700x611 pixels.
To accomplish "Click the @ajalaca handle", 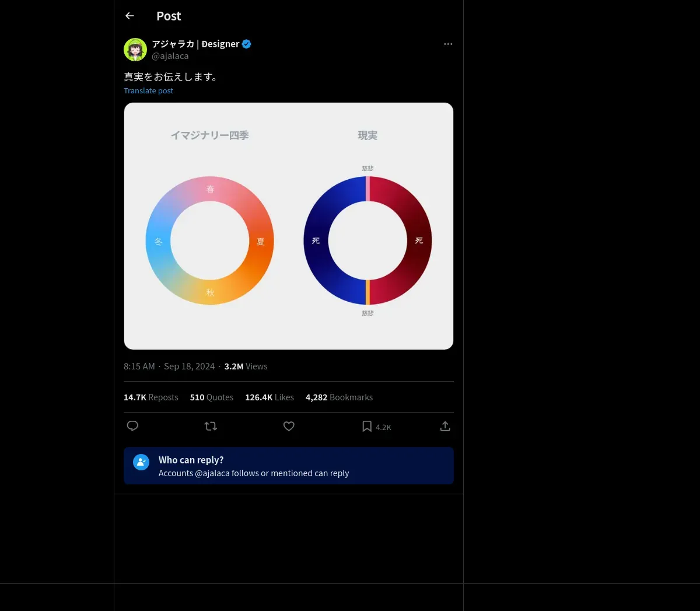I will tap(170, 56).
